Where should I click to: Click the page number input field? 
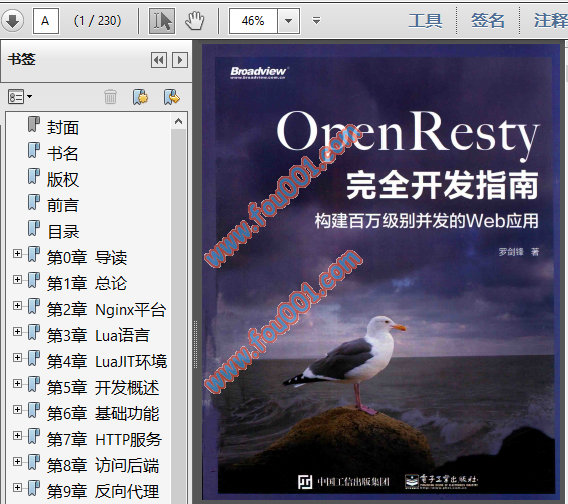[46, 21]
